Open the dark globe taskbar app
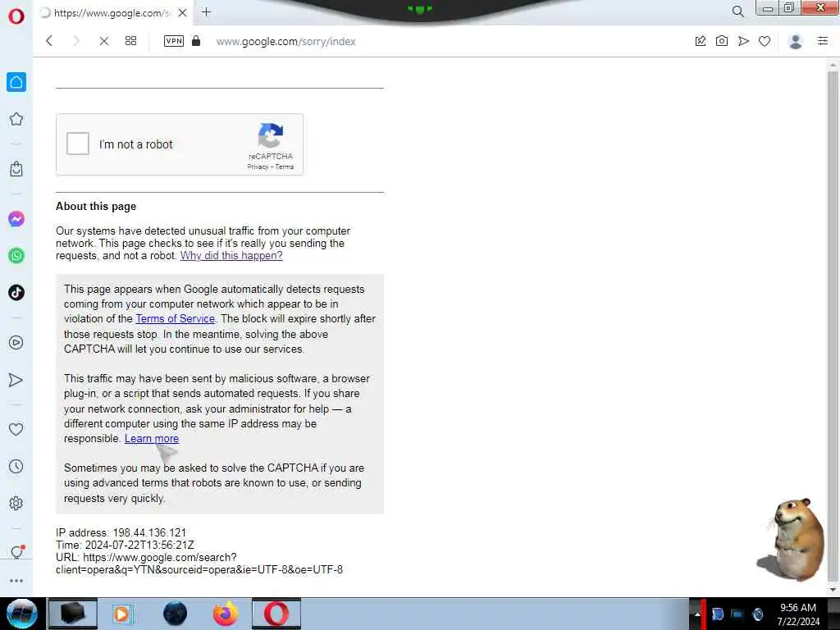 (176, 614)
